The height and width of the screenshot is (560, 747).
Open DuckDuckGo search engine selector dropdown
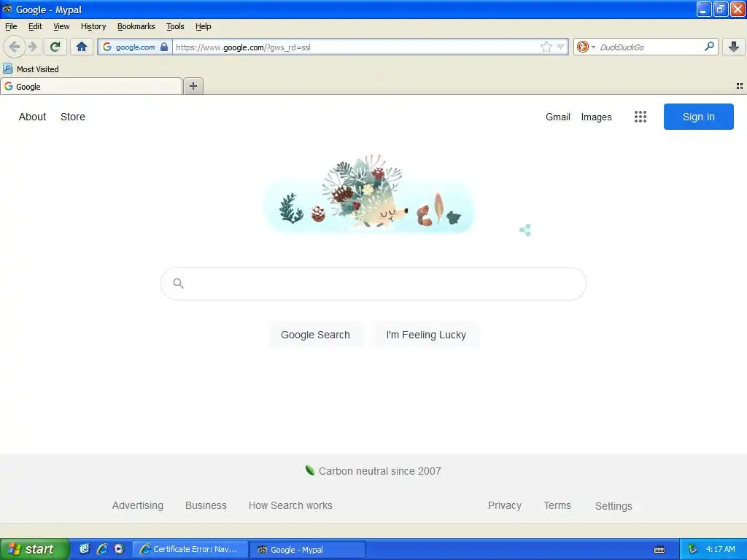point(586,47)
